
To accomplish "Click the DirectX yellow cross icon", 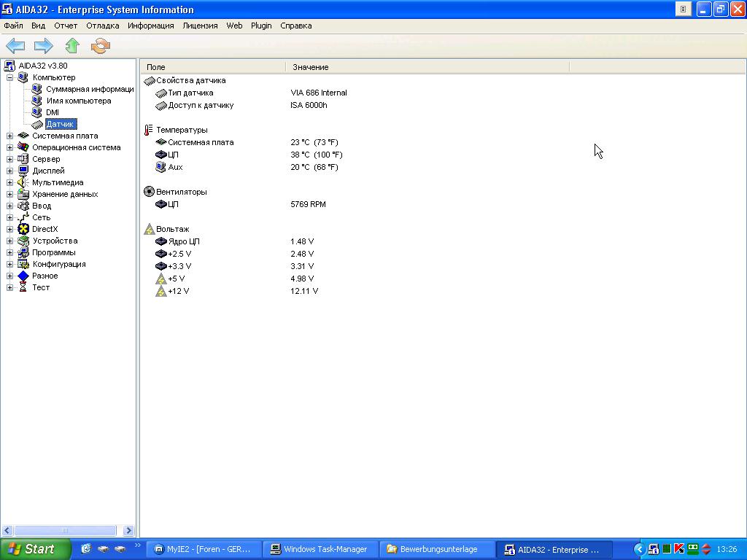I will 23,229.
